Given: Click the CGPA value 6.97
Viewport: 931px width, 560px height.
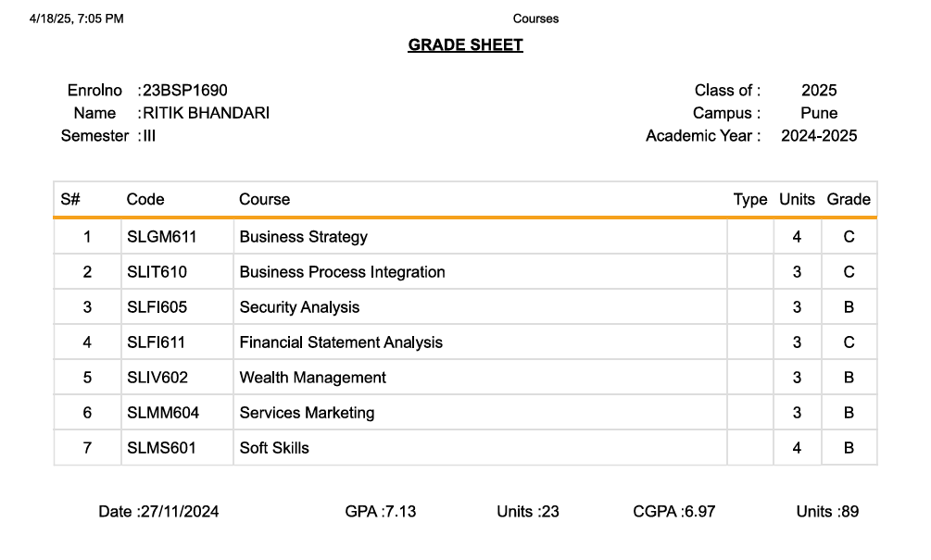Looking at the screenshot, I should 699,511.
